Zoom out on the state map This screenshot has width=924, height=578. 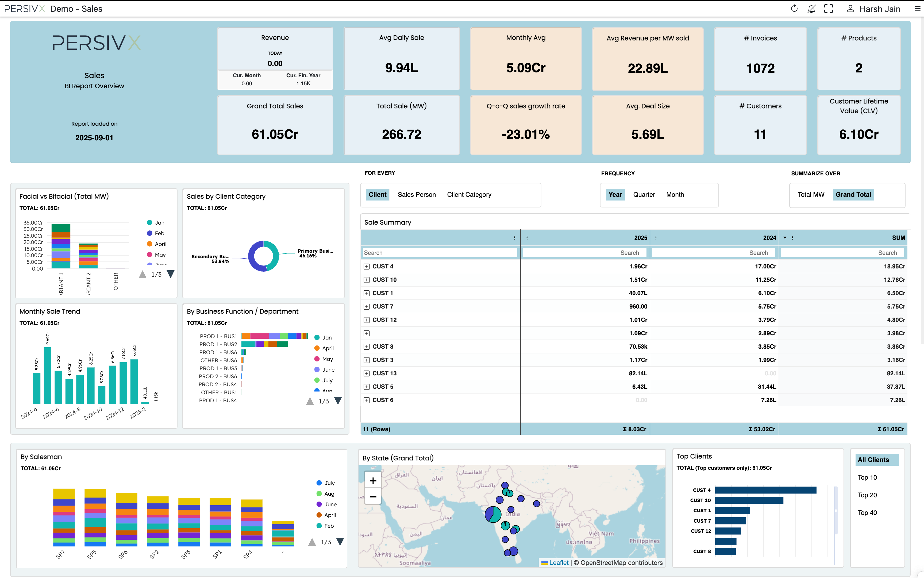pyautogui.click(x=373, y=496)
